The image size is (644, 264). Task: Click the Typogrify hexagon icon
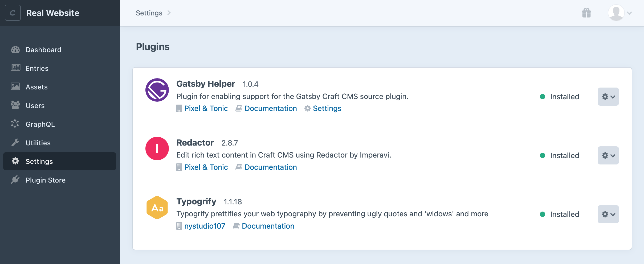pyautogui.click(x=157, y=207)
